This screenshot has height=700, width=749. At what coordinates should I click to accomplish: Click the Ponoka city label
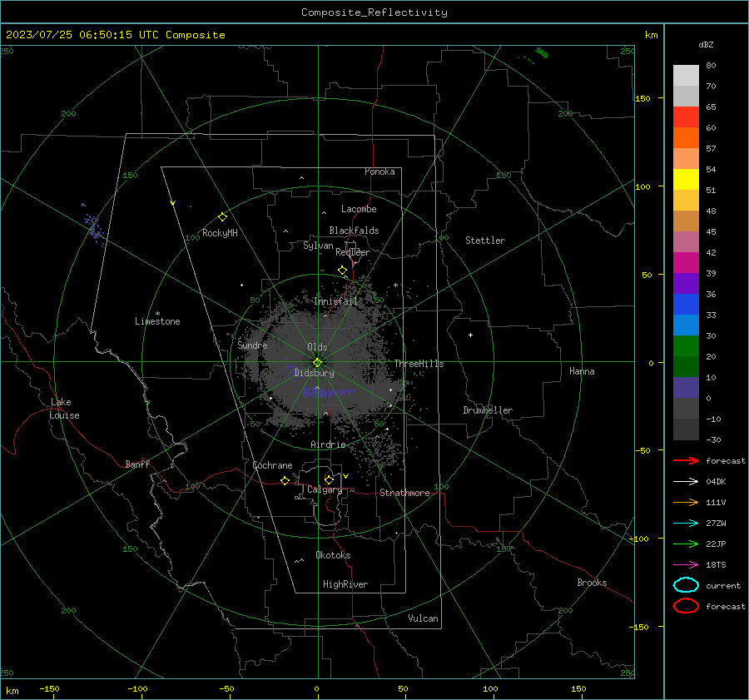click(379, 171)
